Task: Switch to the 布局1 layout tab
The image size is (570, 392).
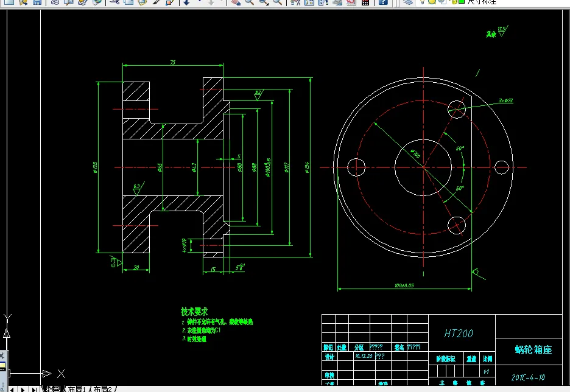Action: (77, 389)
